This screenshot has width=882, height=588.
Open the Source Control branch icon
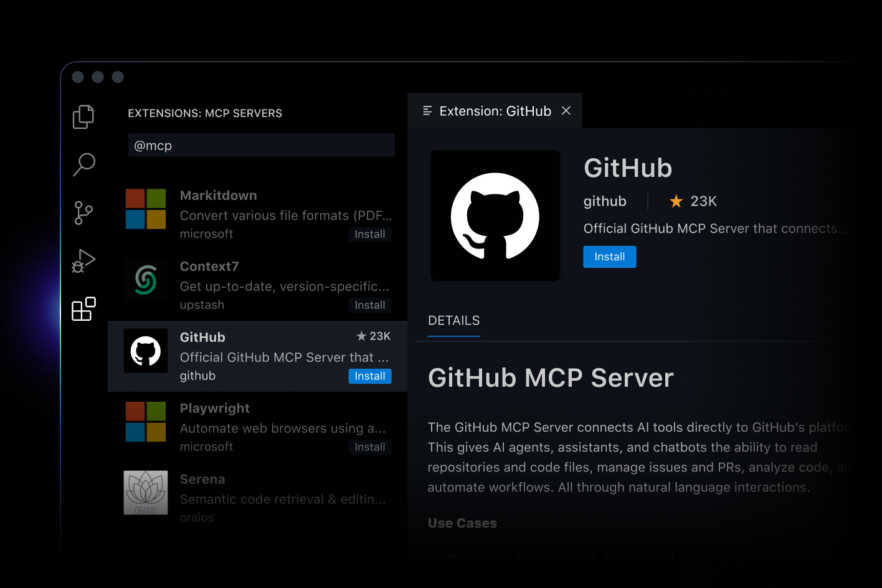point(83,212)
